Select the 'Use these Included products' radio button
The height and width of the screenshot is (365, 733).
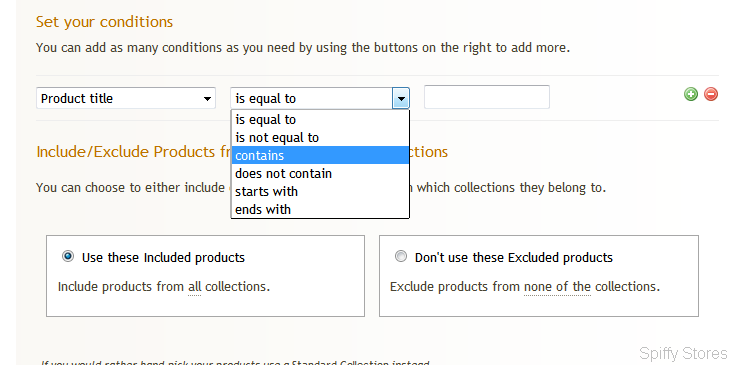click(68, 256)
